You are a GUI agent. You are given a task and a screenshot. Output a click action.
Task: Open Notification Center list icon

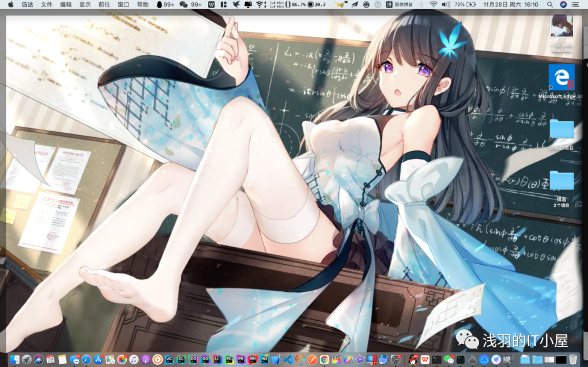575,4
